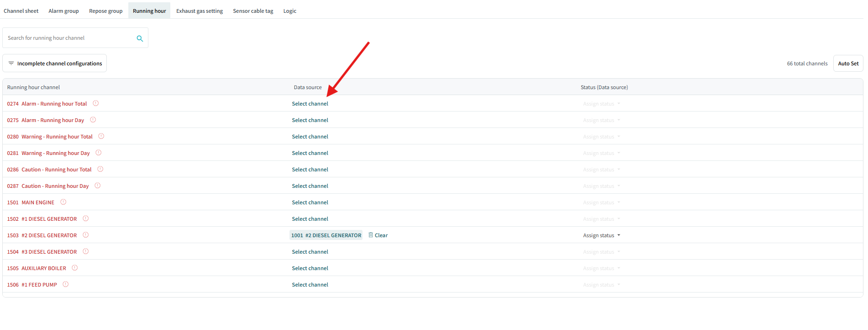The width and height of the screenshot is (868, 330).
Task: Click the 1001 #2 DIESEL GENERATOR data source chip
Action: pyautogui.click(x=326, y=235)
